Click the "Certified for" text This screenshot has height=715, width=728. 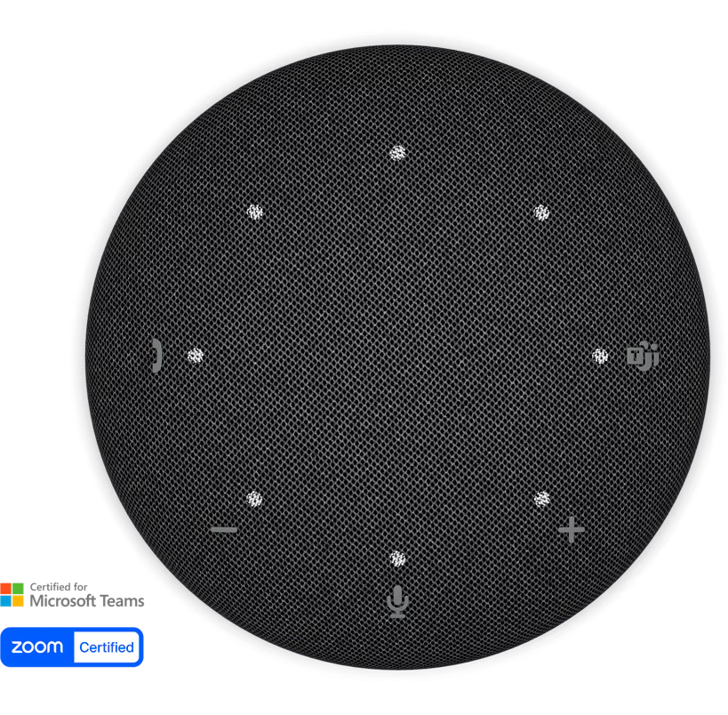pyautogui.click(x=59, y=587)
